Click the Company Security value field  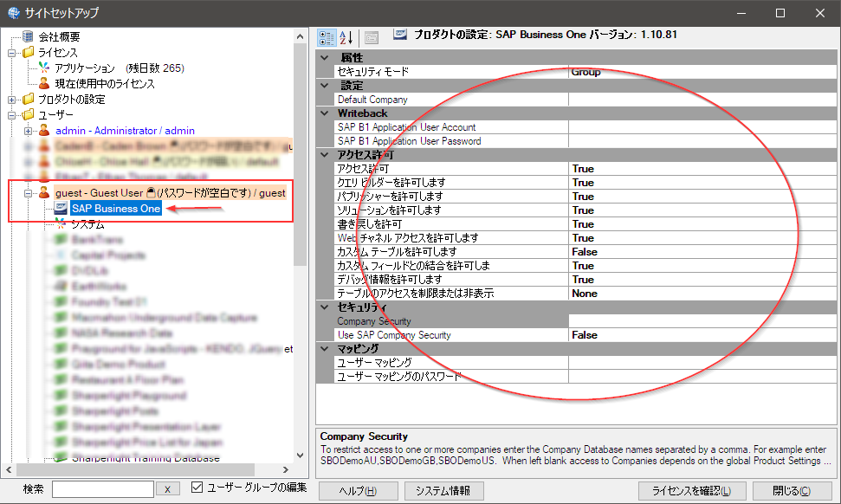(702, 320)
